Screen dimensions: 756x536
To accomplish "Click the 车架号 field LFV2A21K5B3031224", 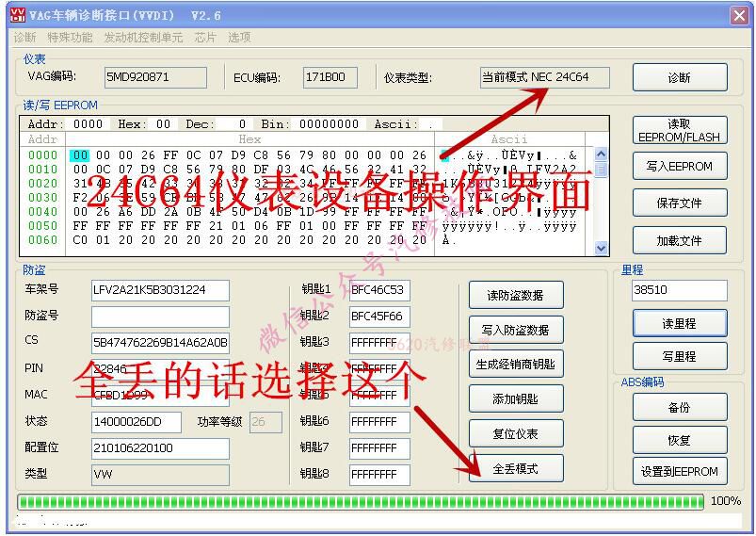I will pyautogui.click(x=160, y=290).
